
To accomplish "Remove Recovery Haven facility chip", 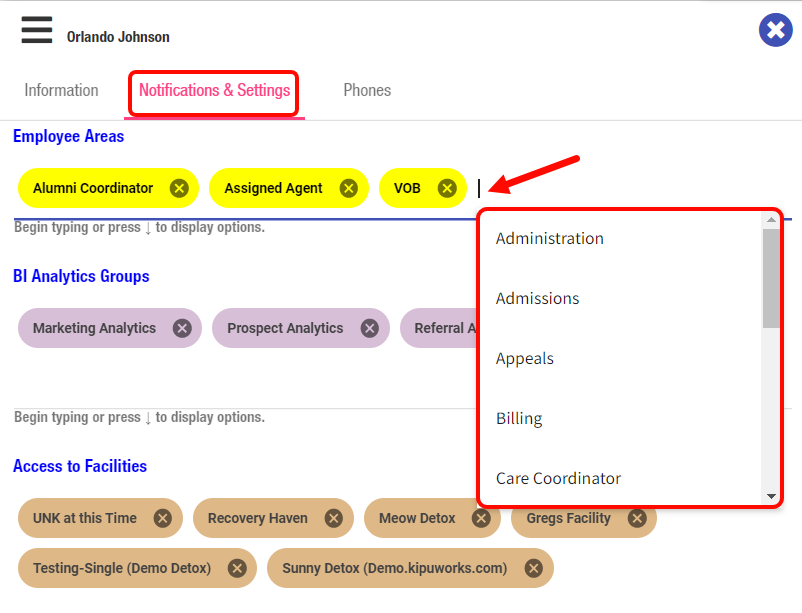I will point(334,518).
